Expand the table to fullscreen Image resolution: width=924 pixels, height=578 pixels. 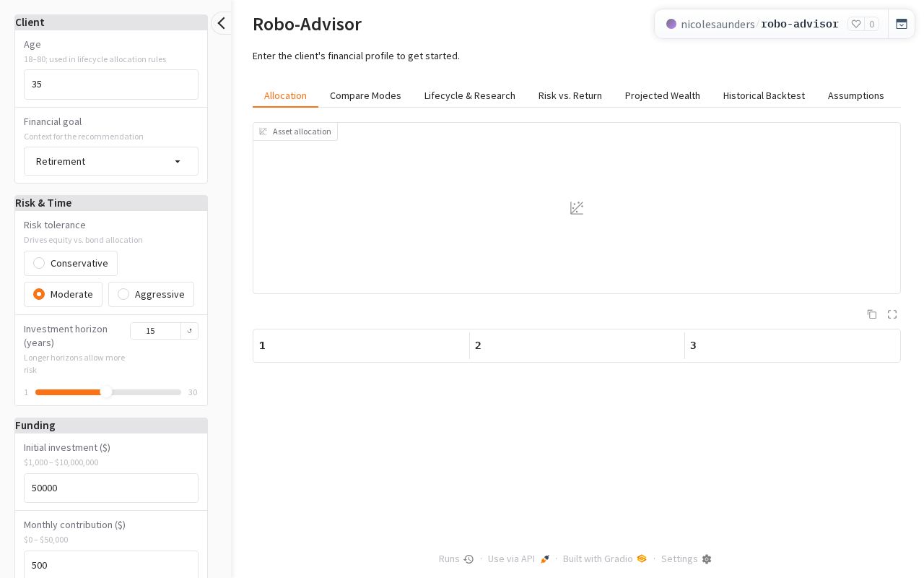point(892,314)
